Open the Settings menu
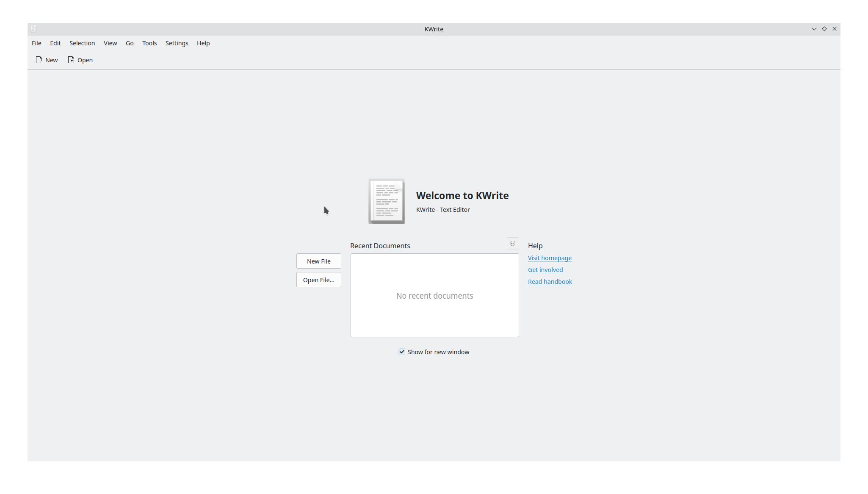The width and height of the screenshot is (868, 494). pos(177,43)
